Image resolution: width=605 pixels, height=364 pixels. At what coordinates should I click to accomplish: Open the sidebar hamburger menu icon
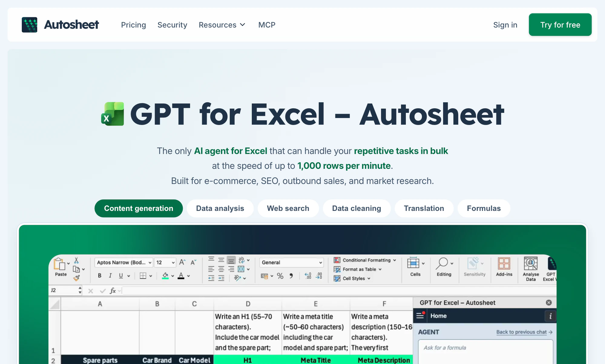click(420, 316)
